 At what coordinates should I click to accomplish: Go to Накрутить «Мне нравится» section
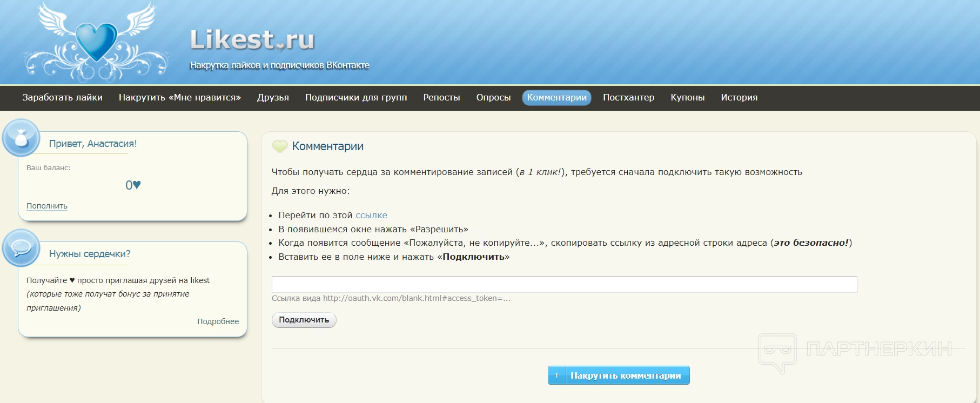click(x=180, y=98)
